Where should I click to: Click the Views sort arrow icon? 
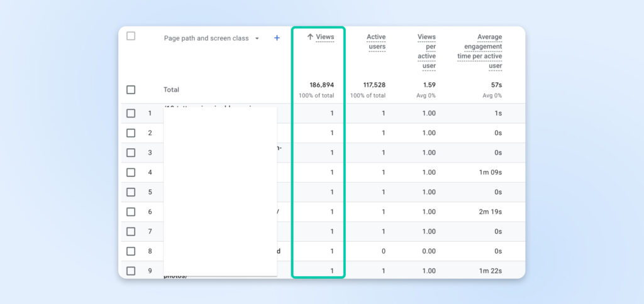tap(310, 37)
